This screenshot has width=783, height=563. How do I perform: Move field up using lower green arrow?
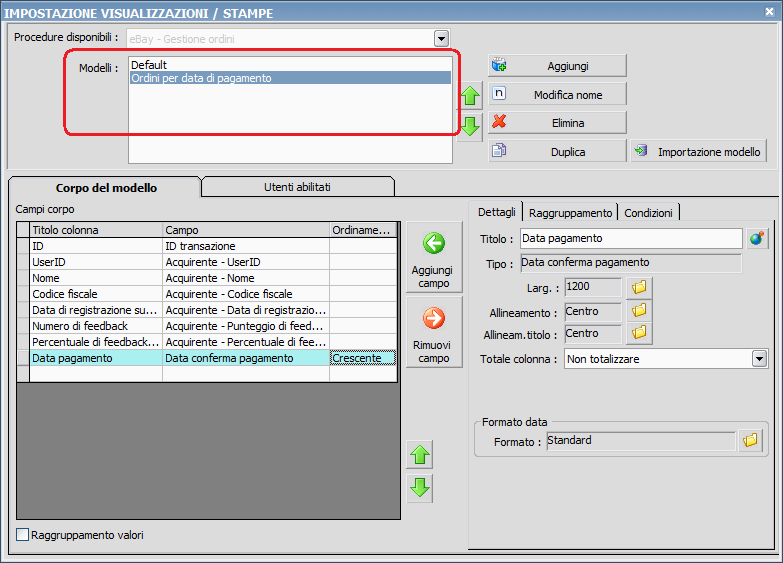420,455
